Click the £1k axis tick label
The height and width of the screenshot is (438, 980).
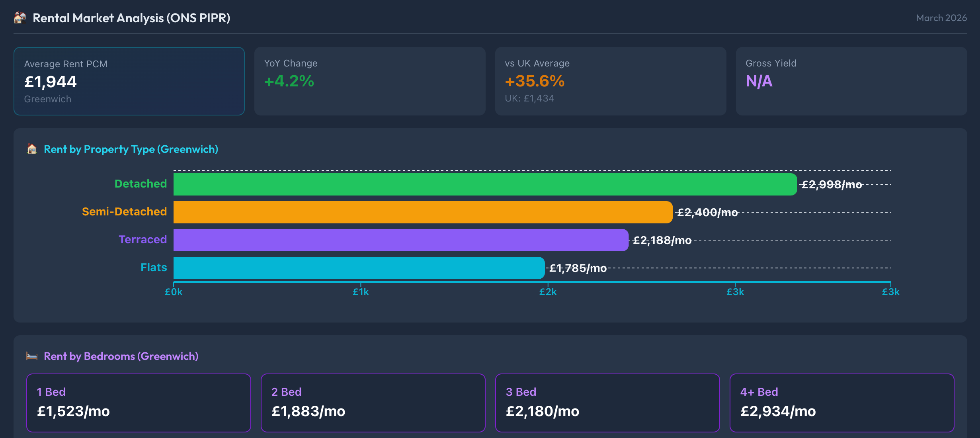(x=361, y=292)
